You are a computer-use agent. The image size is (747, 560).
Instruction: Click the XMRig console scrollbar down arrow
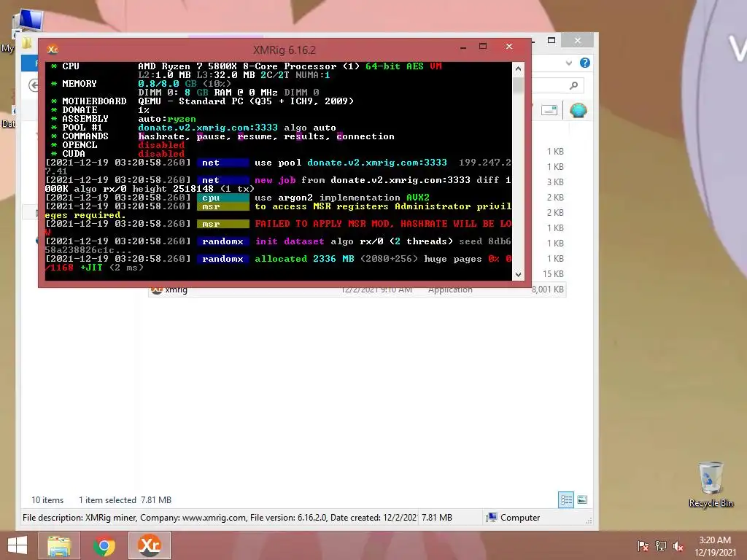pos(518,274)
